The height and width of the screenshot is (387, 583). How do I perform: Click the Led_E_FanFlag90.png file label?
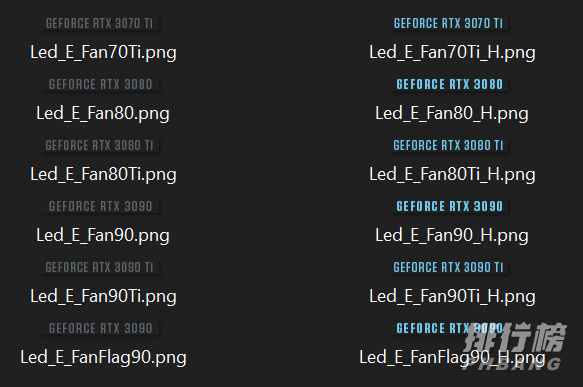103,357
